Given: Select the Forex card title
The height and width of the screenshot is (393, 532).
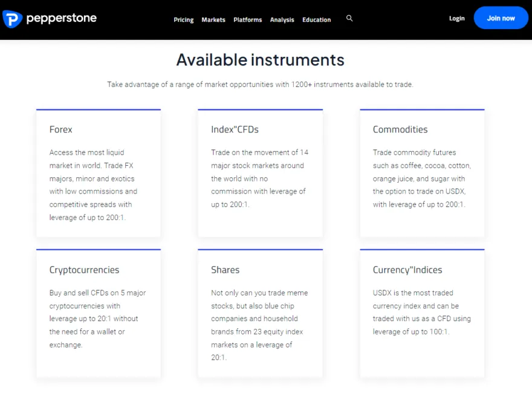Looking at the screenshot, I should (61, 129).
